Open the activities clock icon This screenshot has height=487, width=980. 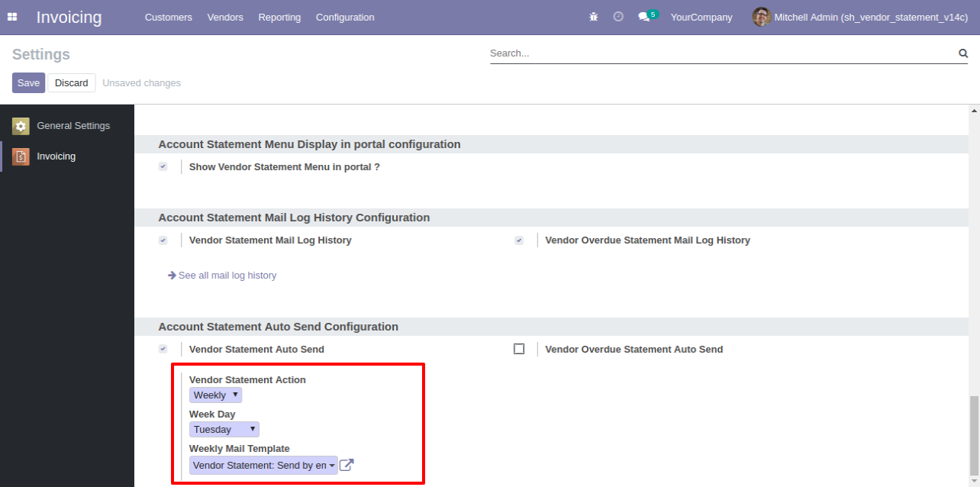point(618,17)
